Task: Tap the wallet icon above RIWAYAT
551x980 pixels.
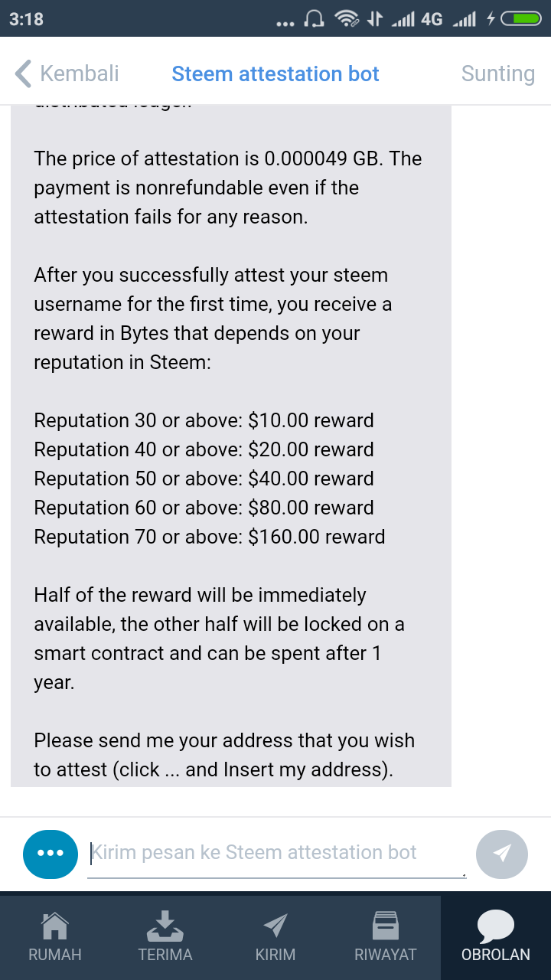Action: point(385,926)
